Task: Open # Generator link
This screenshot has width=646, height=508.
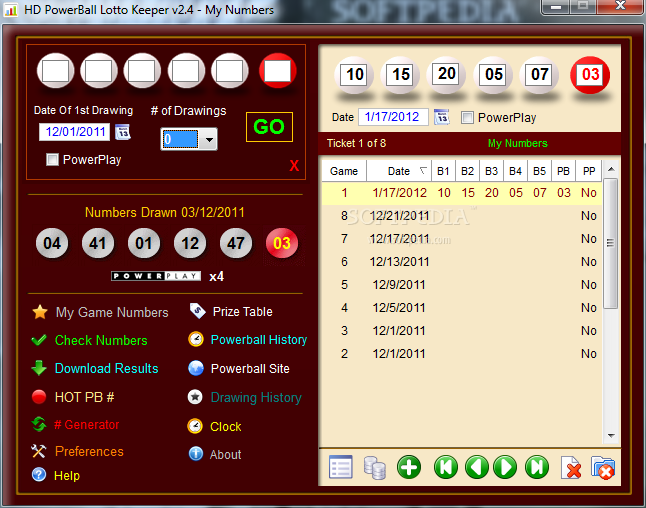Action: tap(87, 425)
